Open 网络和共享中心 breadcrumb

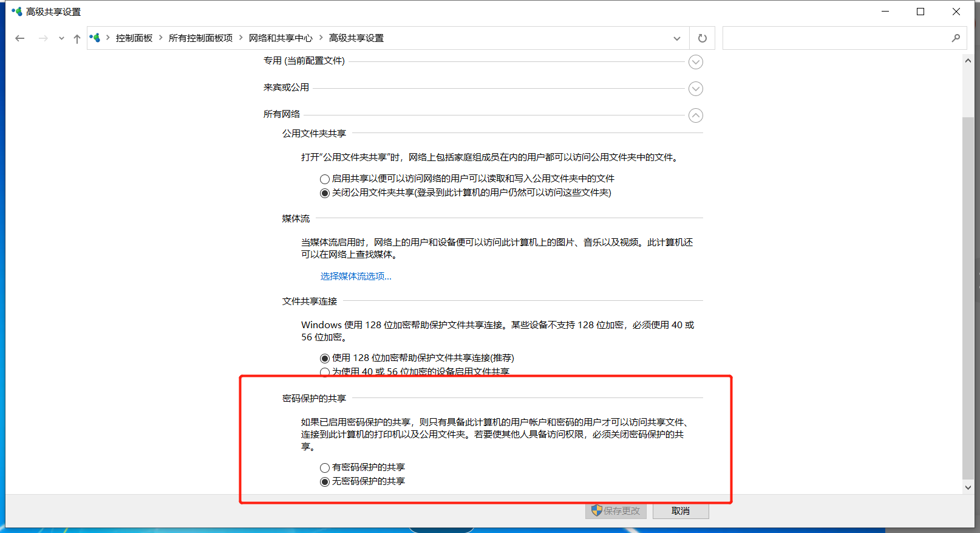(x=281, y=38)
